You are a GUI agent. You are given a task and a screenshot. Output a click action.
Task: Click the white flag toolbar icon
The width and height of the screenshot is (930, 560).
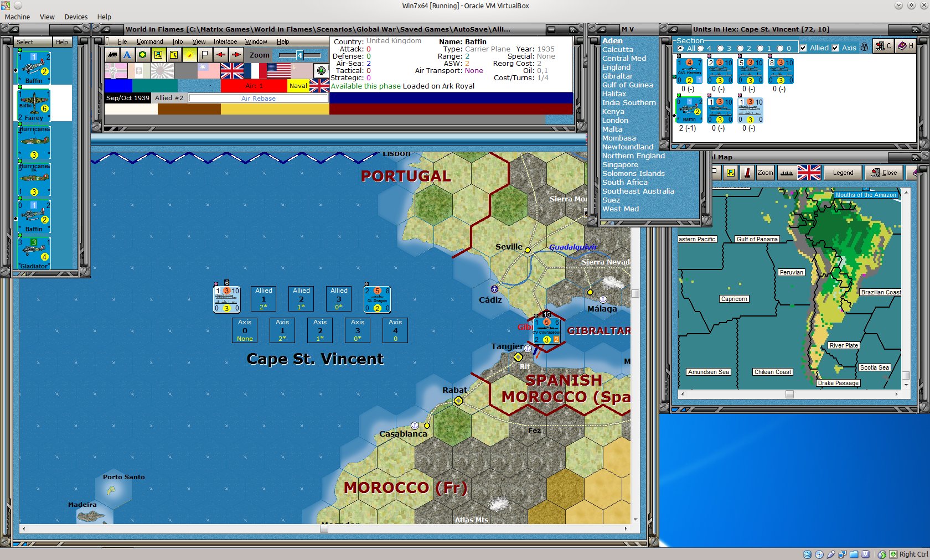(205, 55)
